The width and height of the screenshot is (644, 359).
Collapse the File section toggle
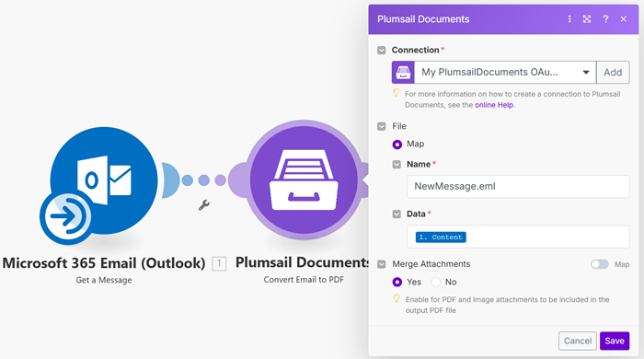coord(382,126)
